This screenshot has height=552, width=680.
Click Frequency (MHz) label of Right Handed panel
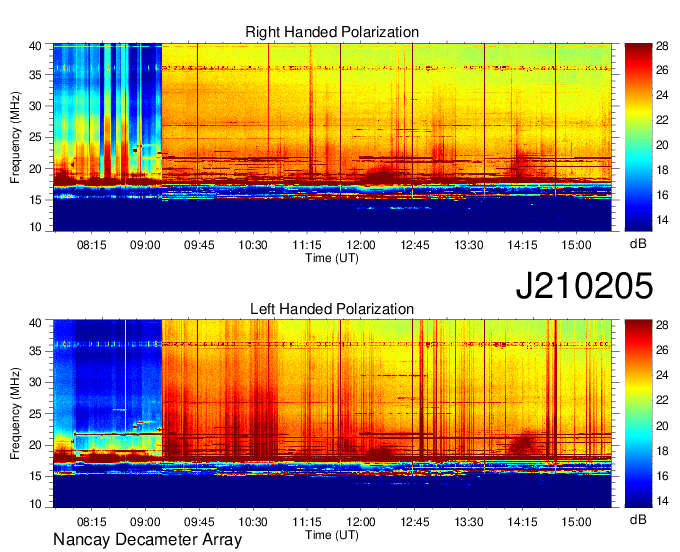15,137
